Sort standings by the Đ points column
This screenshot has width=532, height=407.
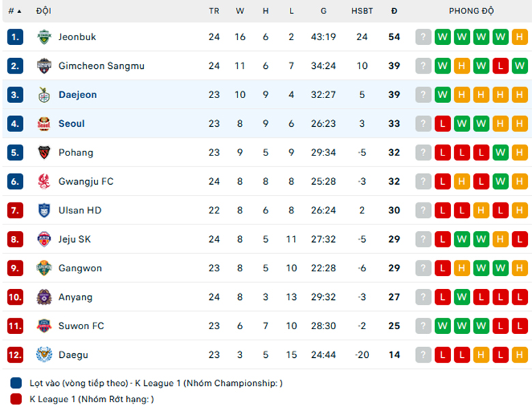394,11
